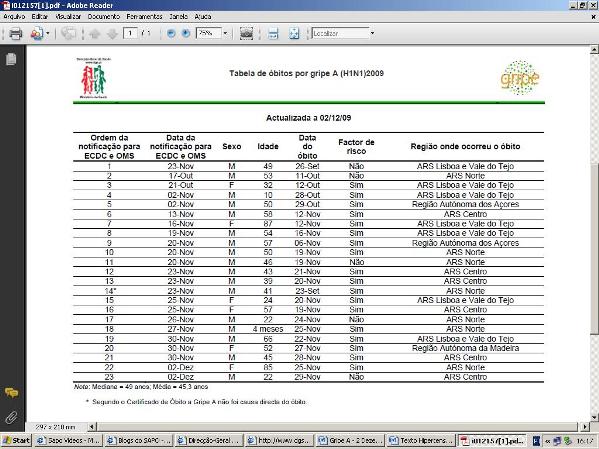Open the Documento menu

click(x=104, y=16)
